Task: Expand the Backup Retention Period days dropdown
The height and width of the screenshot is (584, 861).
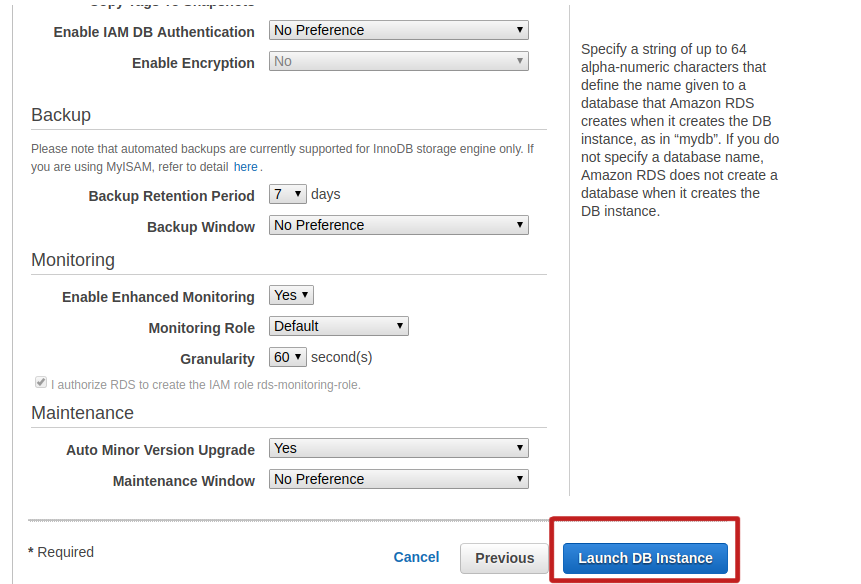Action: [288, 195]
